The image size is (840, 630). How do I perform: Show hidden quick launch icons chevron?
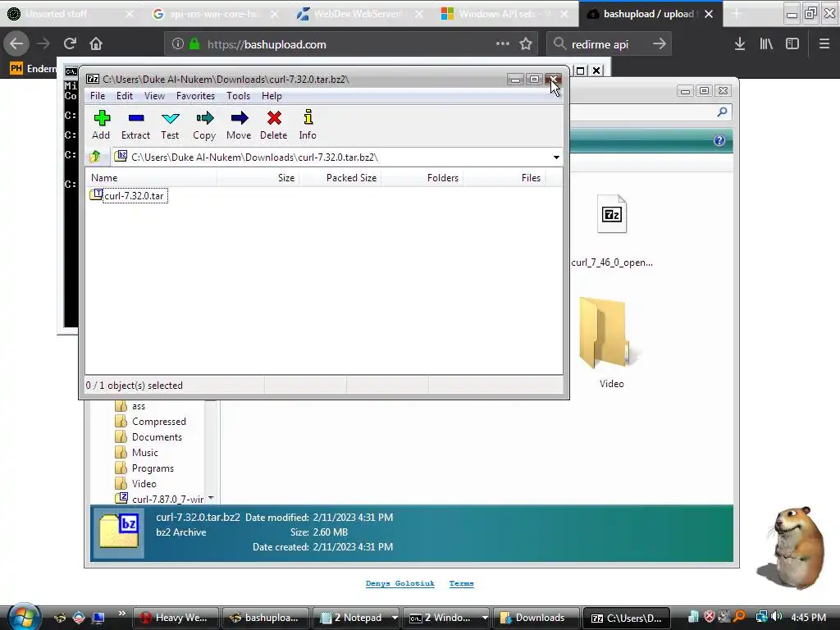click(121, 614)
